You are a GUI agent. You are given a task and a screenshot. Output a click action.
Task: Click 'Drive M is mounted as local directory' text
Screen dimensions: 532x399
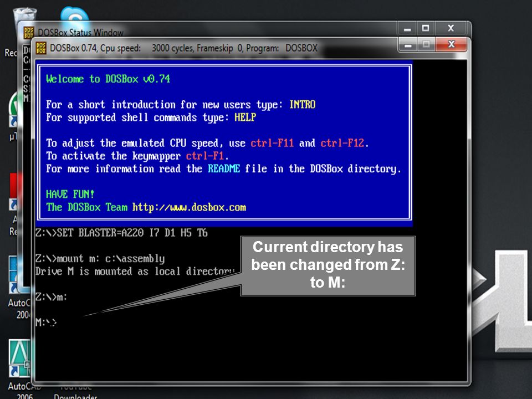(135, 272)
